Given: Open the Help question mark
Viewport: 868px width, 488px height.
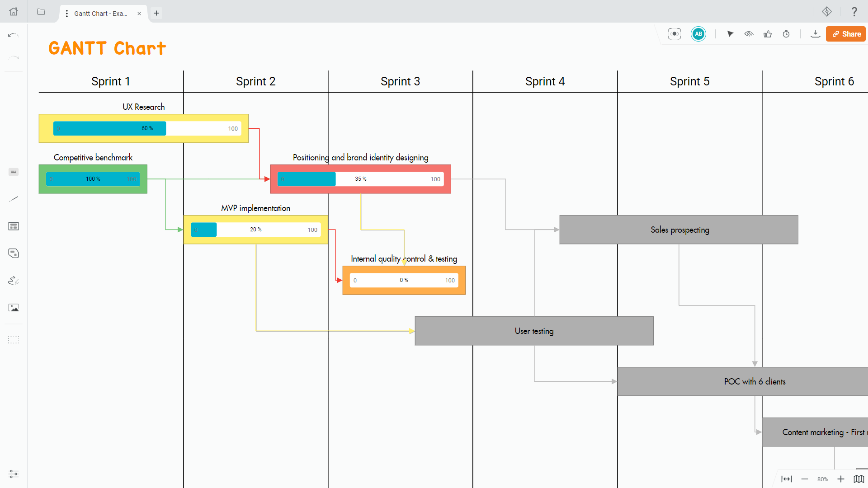Looking at the screenshot, I should coord(854,12).
